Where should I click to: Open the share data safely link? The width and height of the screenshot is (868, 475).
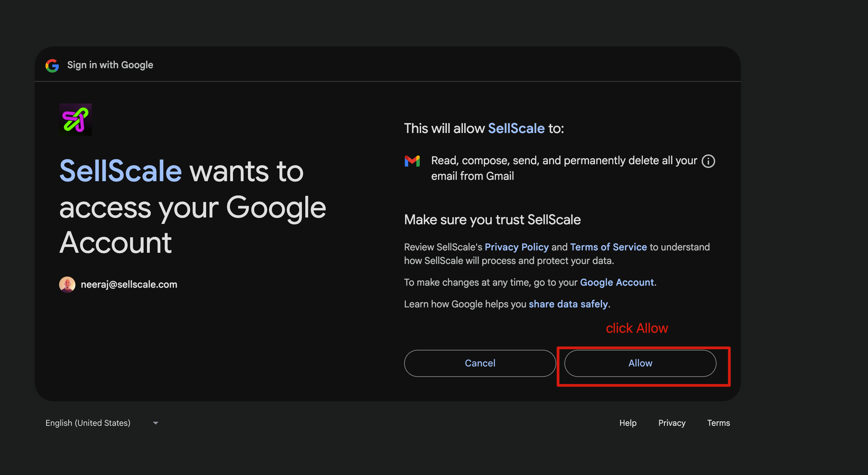tap(568, 304)
